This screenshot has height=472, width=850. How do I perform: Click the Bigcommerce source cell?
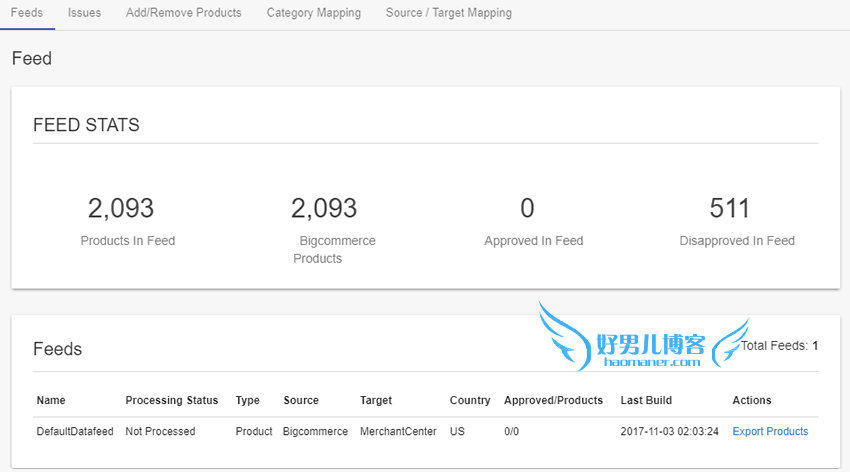(x=315, y=431)
